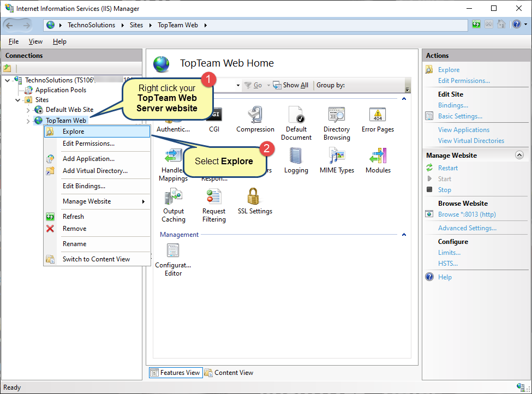Viewport: 532px width, 394px height.
Task: Open the Error Pages feature
Action: pos(378,120)
